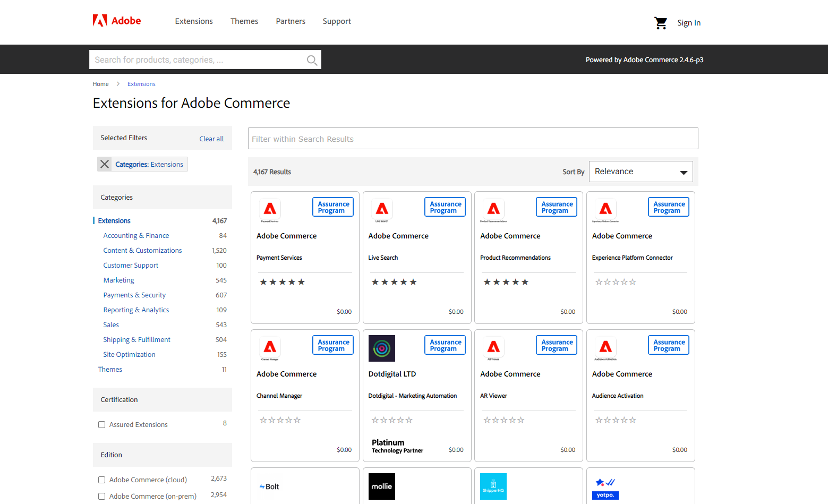Screen dimensions: 828x504
Task: Click the Platinum Technology Partner label
Action: 397,446
